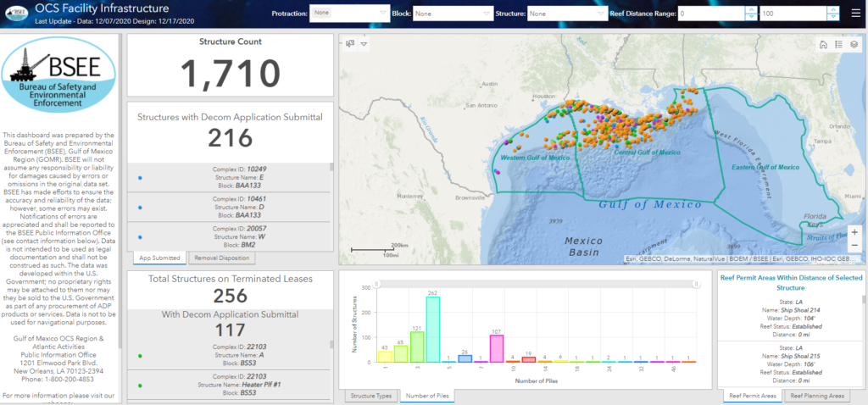This screenshot has width=868, height=405.
Task: Click the map default extent home icon
Action: point(822,45)
